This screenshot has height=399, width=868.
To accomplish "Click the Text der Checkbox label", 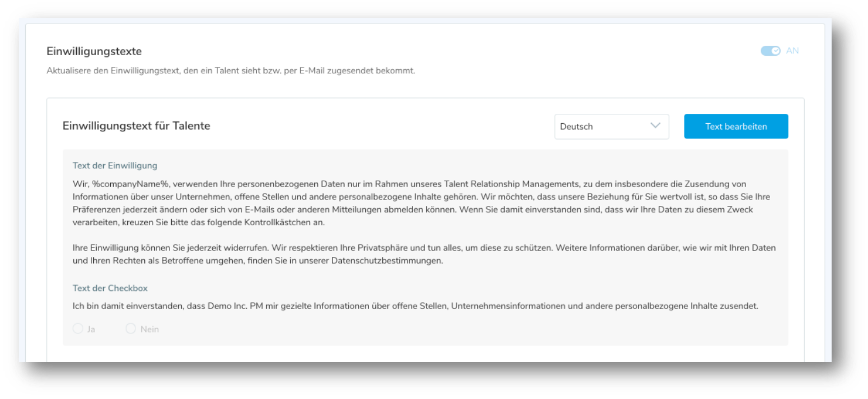I will pos(110,288).
